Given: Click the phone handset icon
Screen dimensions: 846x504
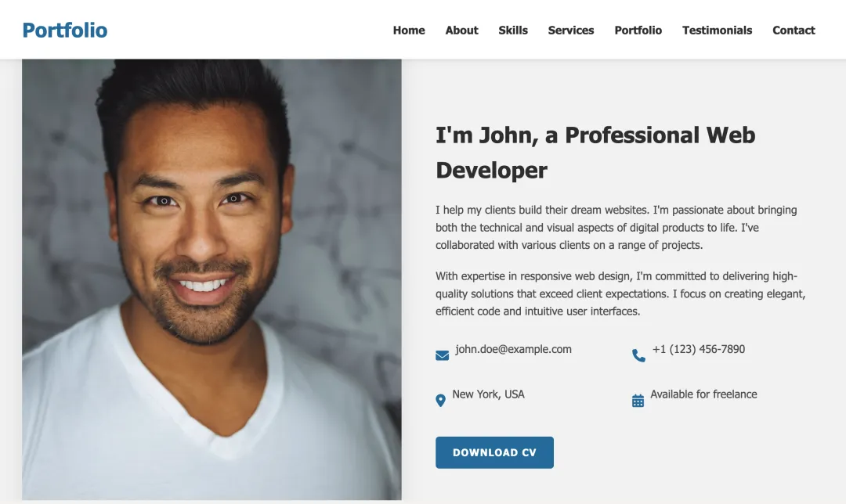Looking at the screenshot, I should pyautogui.click(x=638, y=355).
